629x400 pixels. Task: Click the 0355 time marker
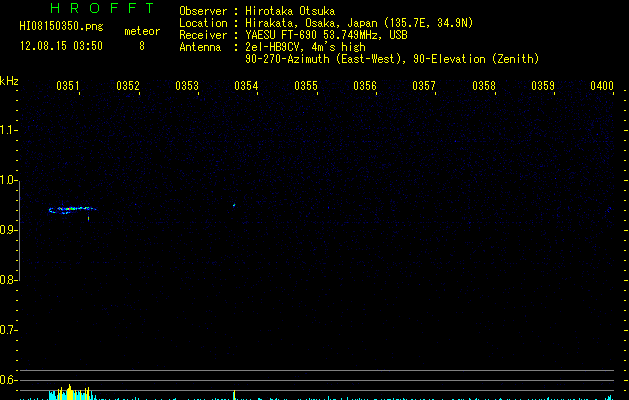coord(306,86)
